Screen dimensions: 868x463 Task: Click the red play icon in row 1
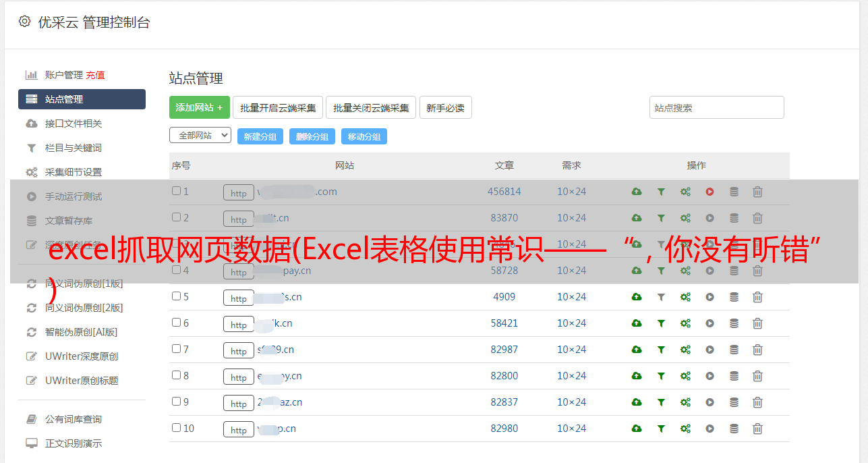point(710,192)
